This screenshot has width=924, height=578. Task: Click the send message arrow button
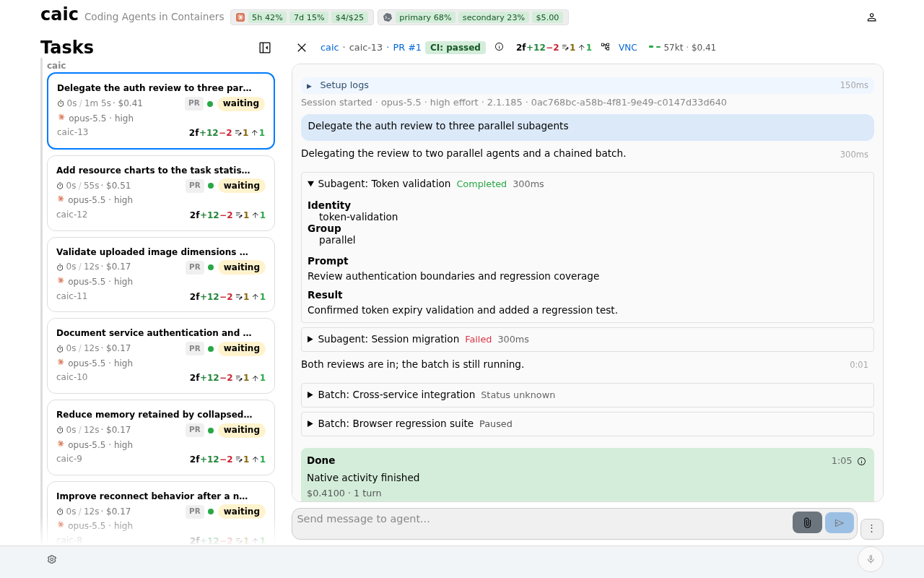click(840, 522)
